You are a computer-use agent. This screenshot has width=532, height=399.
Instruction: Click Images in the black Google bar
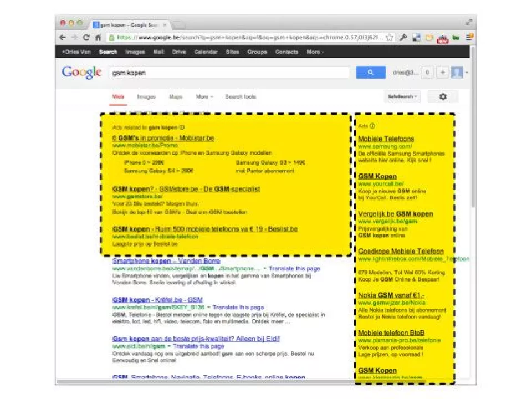point(135,52)
